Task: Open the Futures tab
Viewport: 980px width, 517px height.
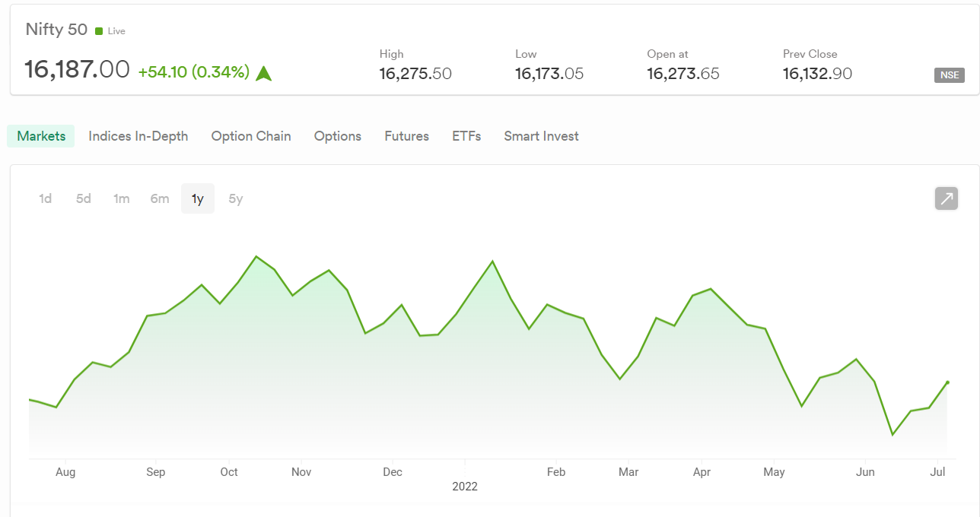Action: tap(407, 136)
